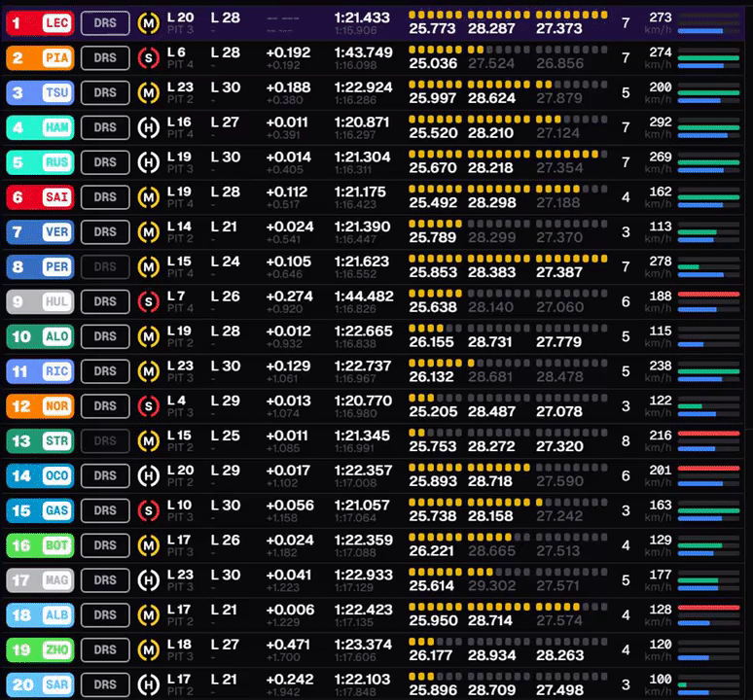Click the throttle bar in PIA row
The width and height of the screenshot is (753, 700).
709,58
